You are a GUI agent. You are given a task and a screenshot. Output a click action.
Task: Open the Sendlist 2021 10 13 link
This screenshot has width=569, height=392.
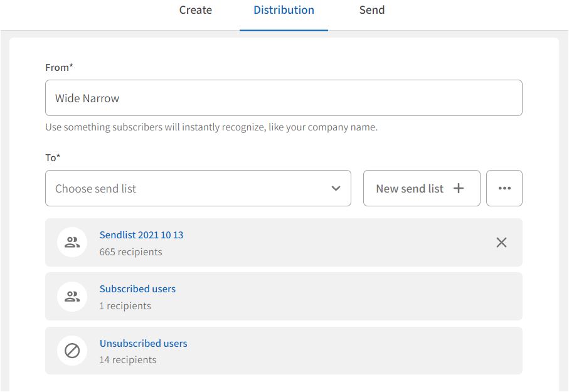141,235
